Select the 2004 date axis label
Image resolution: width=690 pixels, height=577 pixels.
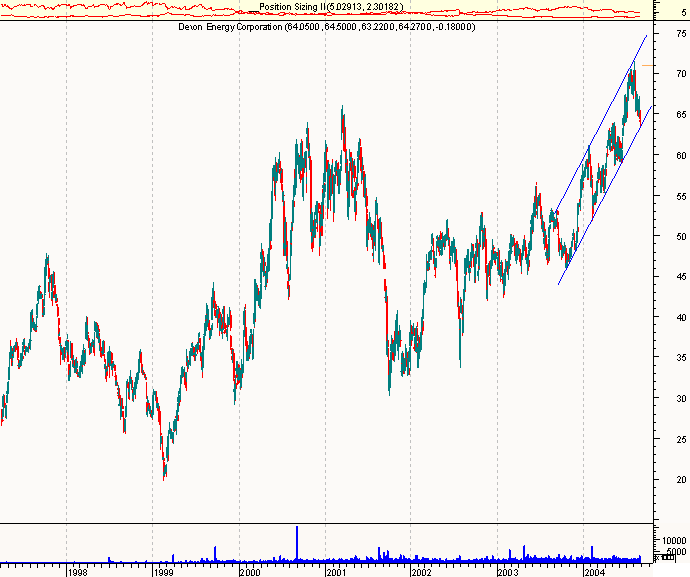[595, 572]
